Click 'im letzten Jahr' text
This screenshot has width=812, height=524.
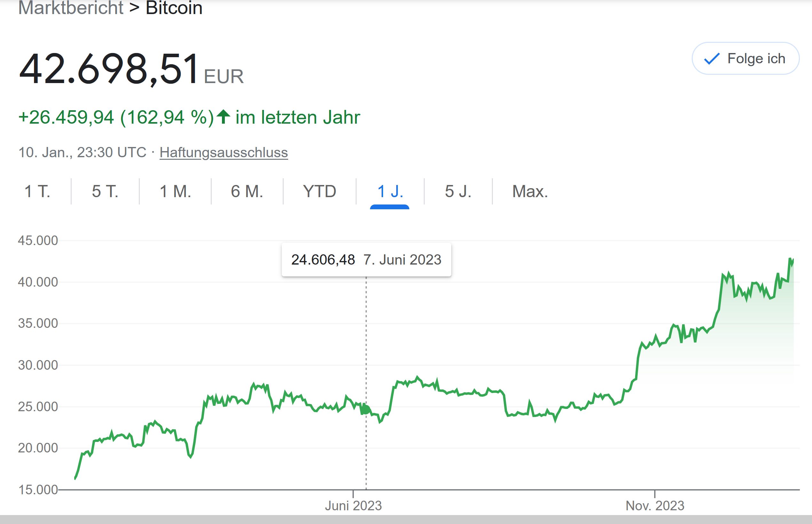pyautogui.click(x=298, y=117)
